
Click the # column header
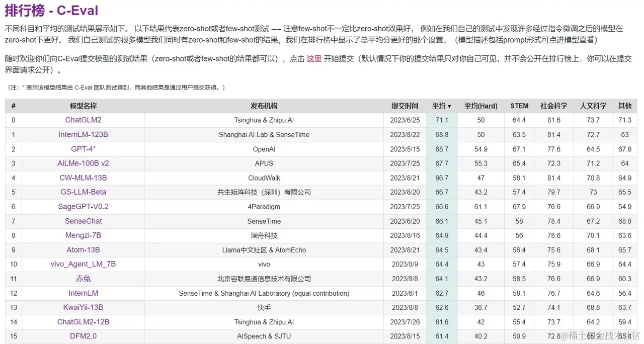(14, 106)
